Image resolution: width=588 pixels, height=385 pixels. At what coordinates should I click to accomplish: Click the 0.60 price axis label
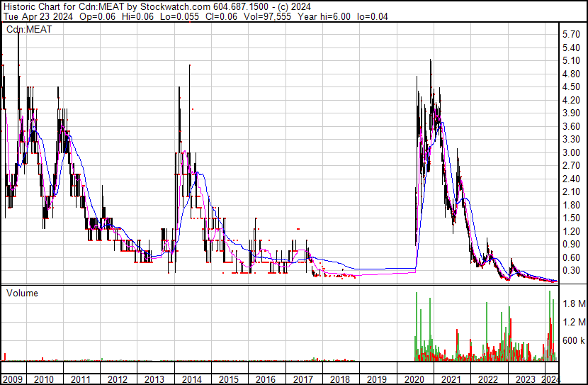tap(571, 257)
